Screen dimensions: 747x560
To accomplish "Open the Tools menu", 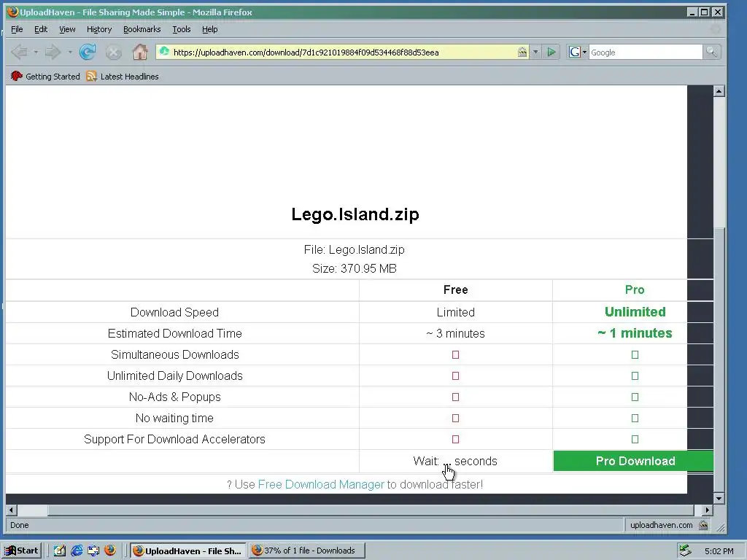I will click(x=182, y=29).
